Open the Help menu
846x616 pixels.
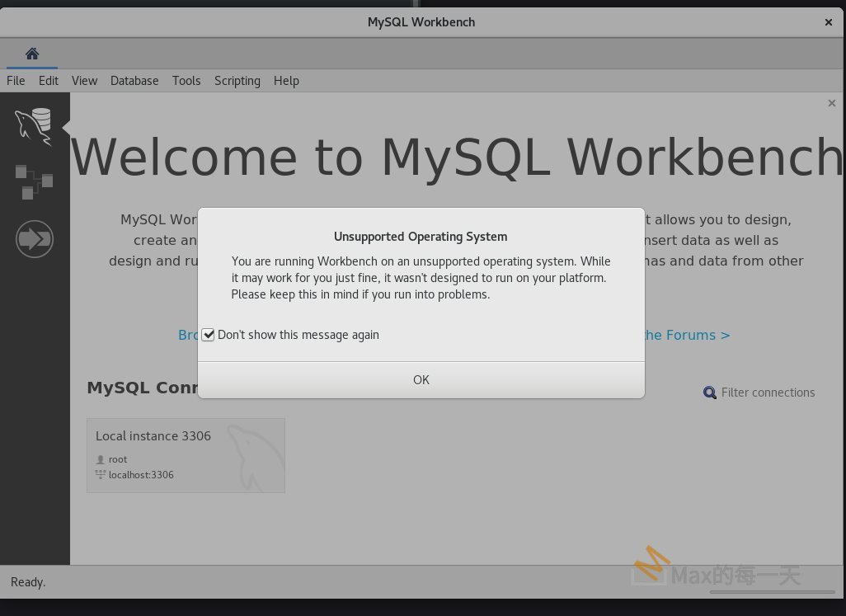click(x=286, y=80)
